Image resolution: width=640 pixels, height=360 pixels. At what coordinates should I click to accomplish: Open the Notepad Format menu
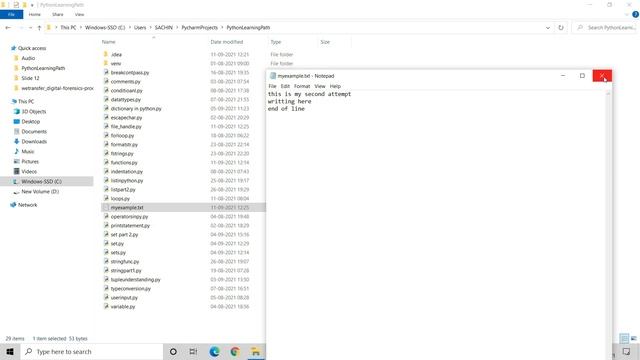[x=302, y=86]
